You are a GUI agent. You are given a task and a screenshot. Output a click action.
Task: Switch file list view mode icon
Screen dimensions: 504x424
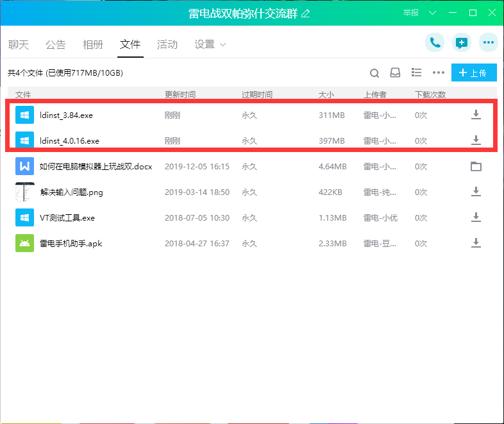(x=416, y=73)
